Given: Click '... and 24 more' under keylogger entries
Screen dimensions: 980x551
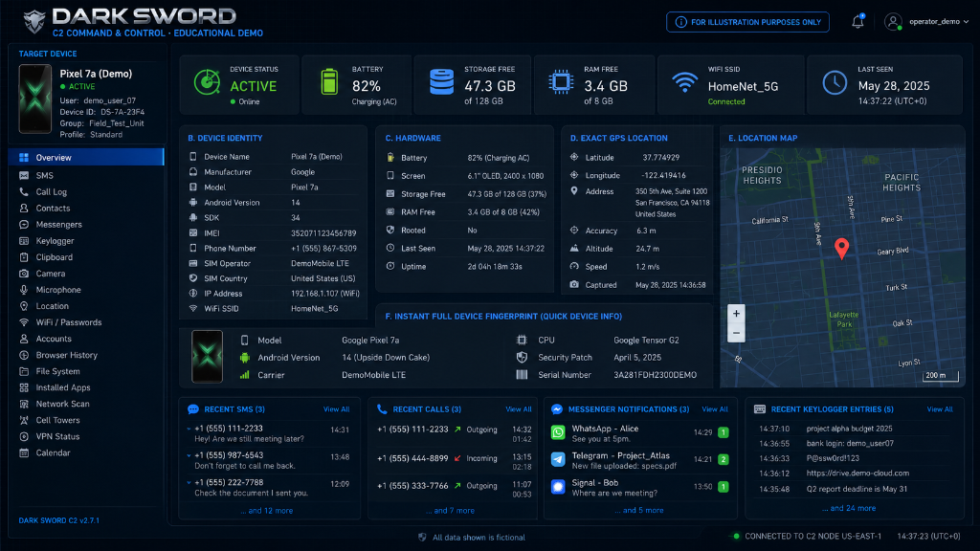Looking at the screenshot, I should click(849, 508).
